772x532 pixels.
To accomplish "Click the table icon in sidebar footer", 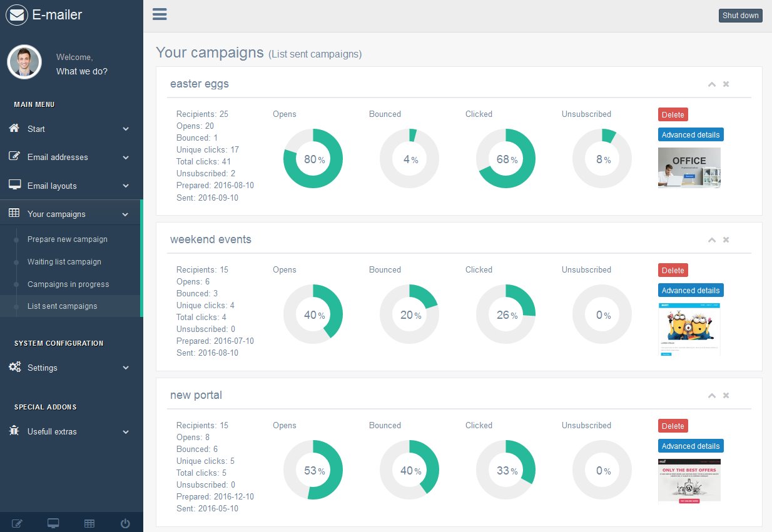I will coord(89,523).
